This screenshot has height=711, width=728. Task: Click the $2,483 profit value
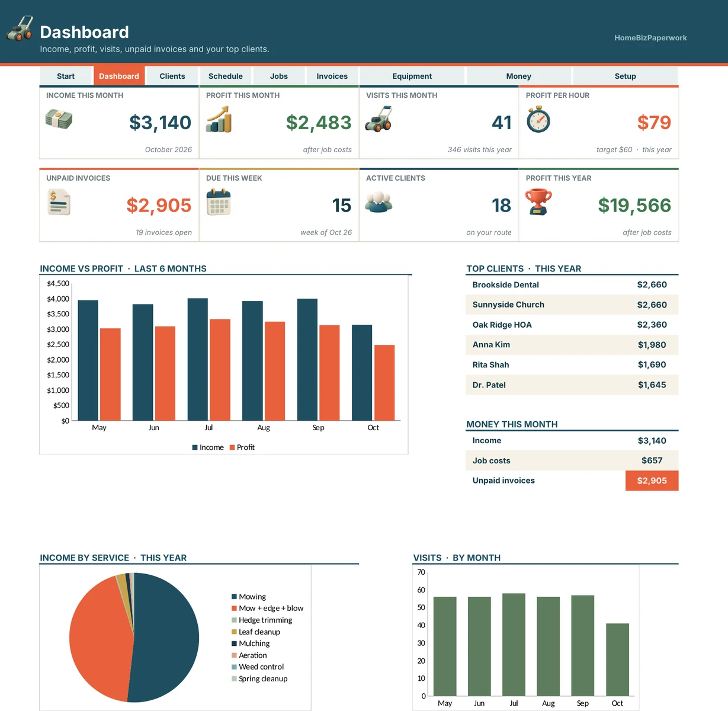pos(319,123)
